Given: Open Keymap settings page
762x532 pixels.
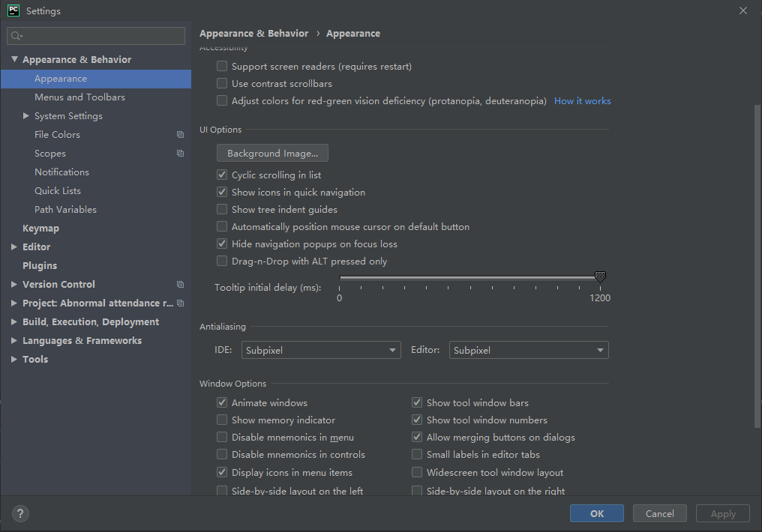Looking at the screenshot, I should tap(40, 228).
